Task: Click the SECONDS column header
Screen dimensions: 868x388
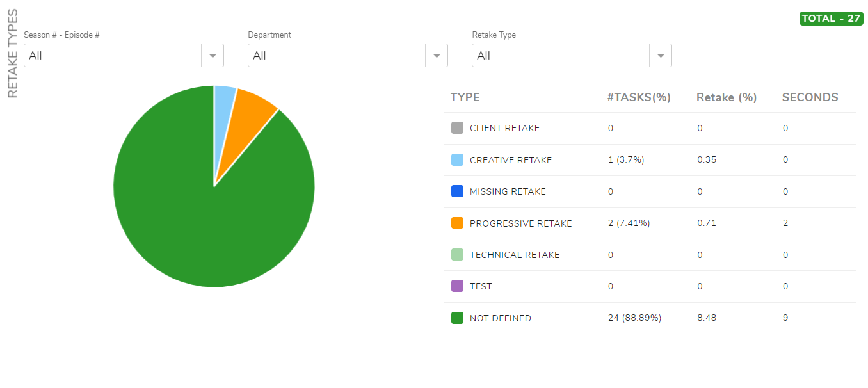Action: [810, 97]
